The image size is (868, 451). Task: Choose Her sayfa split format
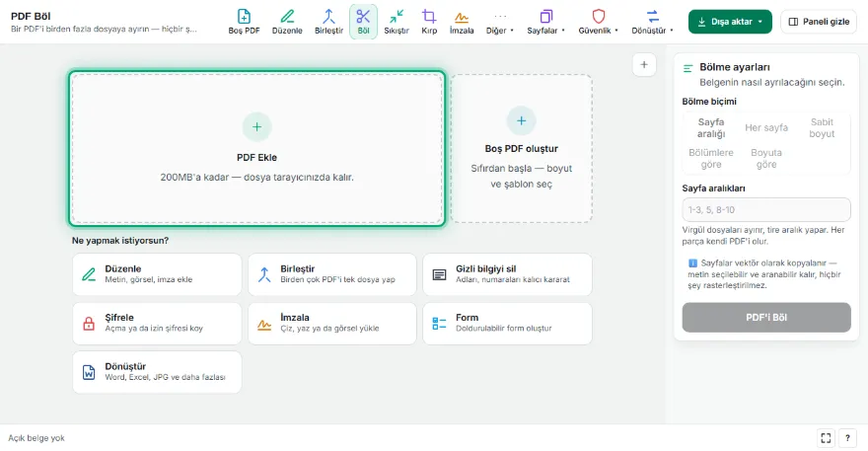click(x=766, y=128)
